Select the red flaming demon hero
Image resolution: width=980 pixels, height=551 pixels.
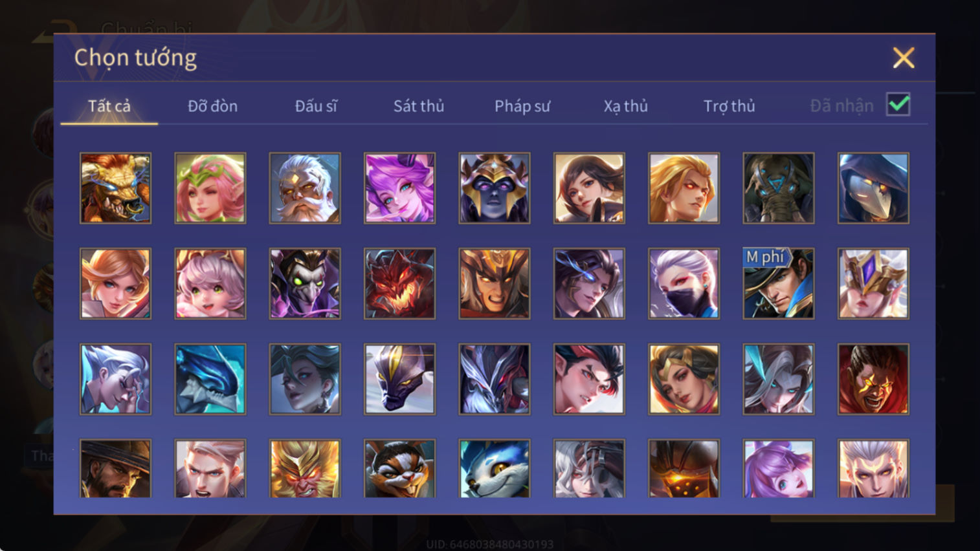[x=399, y=284]
